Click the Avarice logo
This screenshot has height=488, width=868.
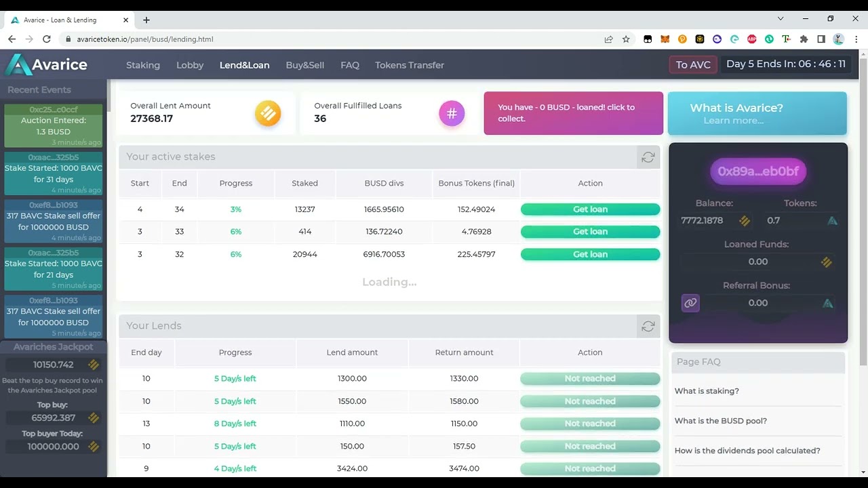[46, 65]
